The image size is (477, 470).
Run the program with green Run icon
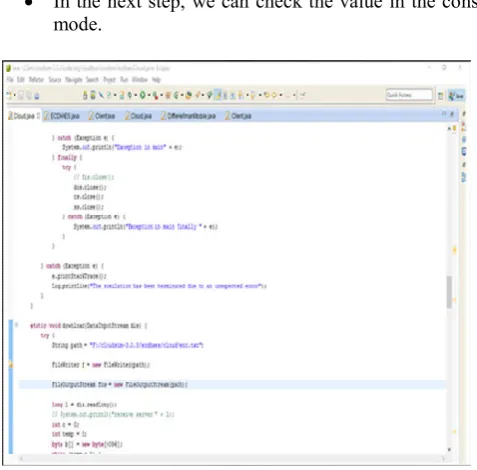[142, 95]
